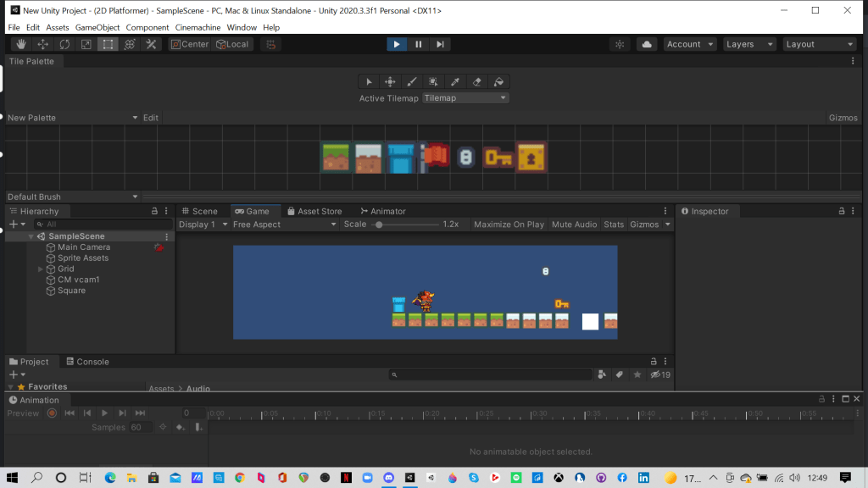Select the Hand tool in the toolbar
The height and width of the screenshot is (488, 868).
[x=20, y=44]
